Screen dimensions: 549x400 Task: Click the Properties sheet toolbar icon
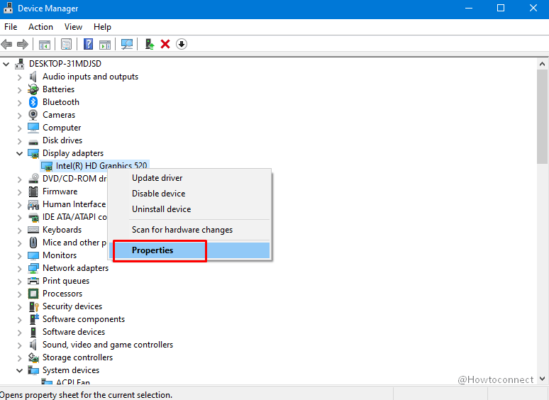[66, 44]
